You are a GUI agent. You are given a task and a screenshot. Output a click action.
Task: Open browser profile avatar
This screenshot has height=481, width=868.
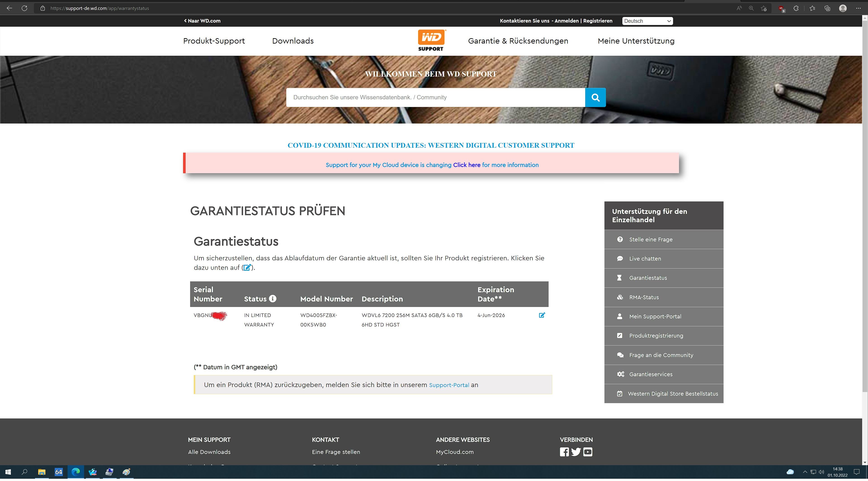[843, 8]
